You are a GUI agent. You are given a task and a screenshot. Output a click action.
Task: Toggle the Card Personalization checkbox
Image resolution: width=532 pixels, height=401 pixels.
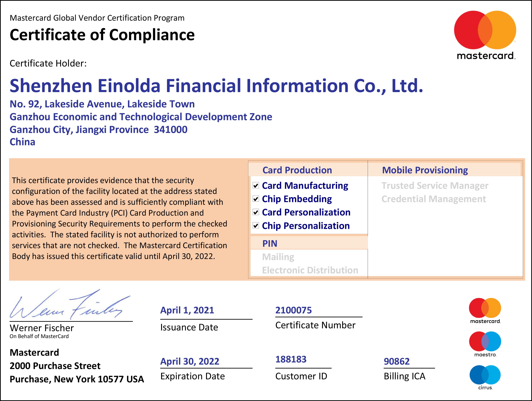pyautogui.click(x=256, y=212)
